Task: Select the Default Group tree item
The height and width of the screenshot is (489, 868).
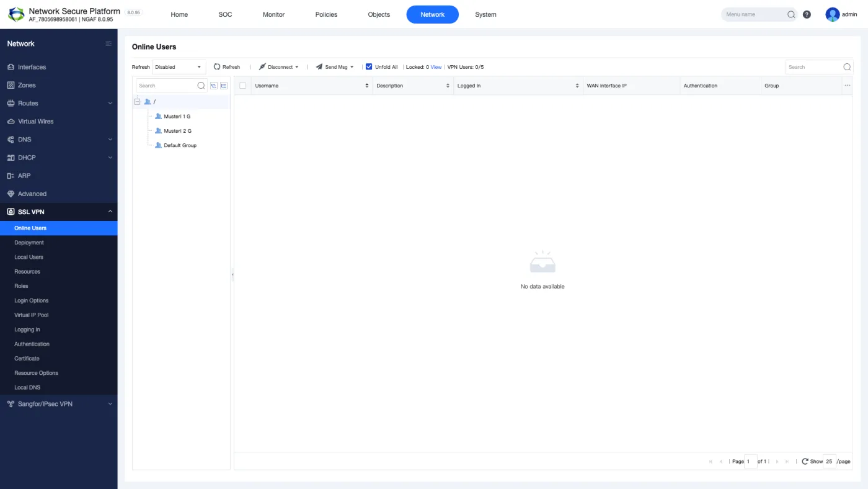Action: click(180, 145)
